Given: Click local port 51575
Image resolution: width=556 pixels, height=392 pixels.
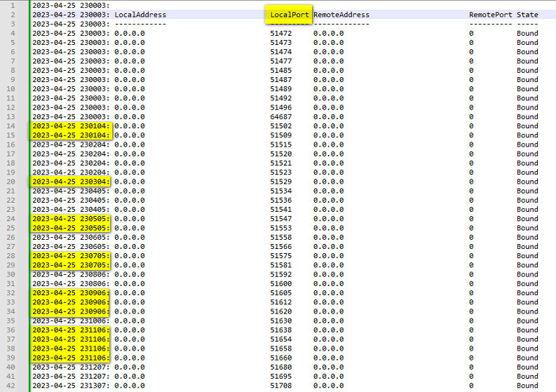Looking at the screenshot, I should [x=281, y=256].
